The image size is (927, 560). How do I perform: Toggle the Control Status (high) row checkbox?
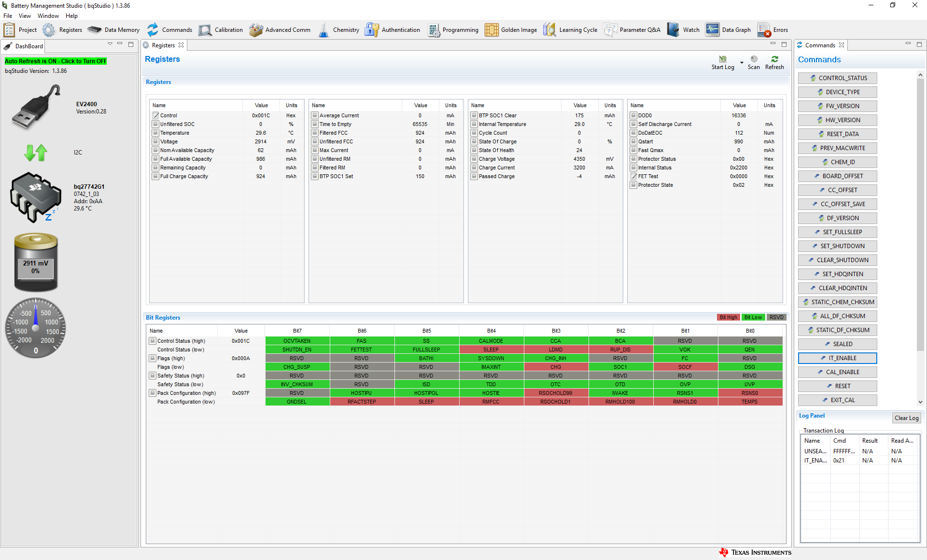153,341
